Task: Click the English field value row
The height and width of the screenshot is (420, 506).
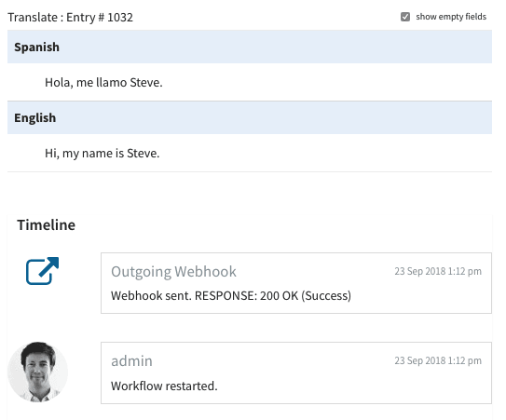Action: pos(250,153)
